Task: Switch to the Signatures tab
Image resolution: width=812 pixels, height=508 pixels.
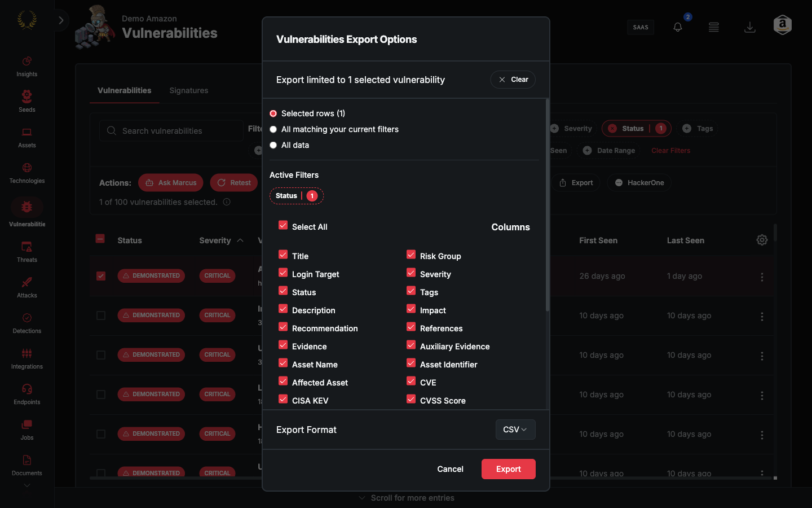Action: pos(189,90)
